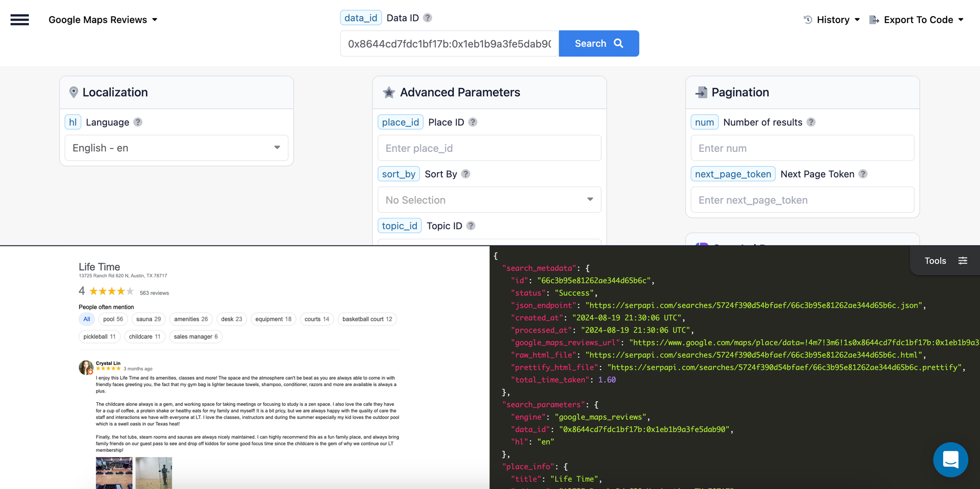Click the topic_id parameter tag
The width and height of the screenshot is (980, 489).
coord(400,226)
